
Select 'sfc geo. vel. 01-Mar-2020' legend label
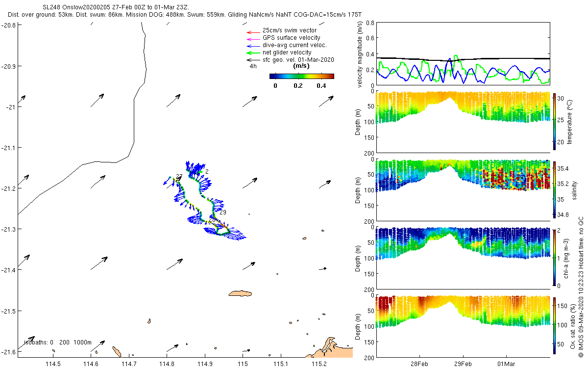[x=298, y=60]
